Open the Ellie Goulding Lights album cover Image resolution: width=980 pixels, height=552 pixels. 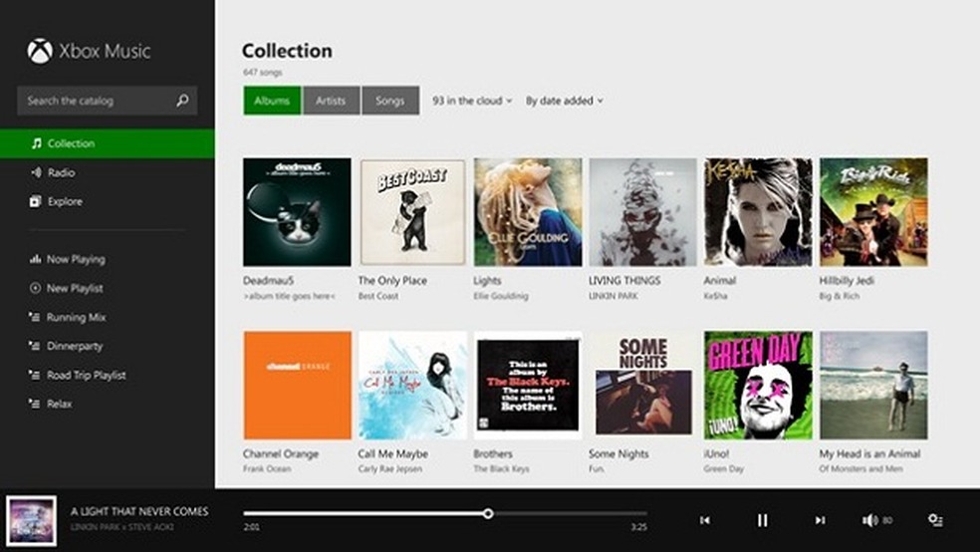click(528, 212)
